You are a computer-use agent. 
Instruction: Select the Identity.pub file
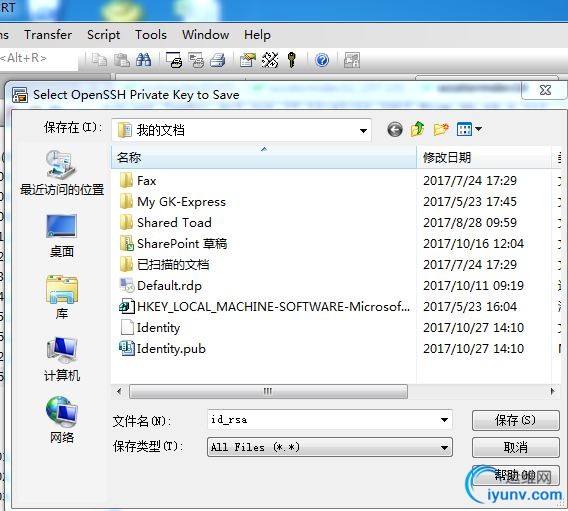click(x=162, y=348)
